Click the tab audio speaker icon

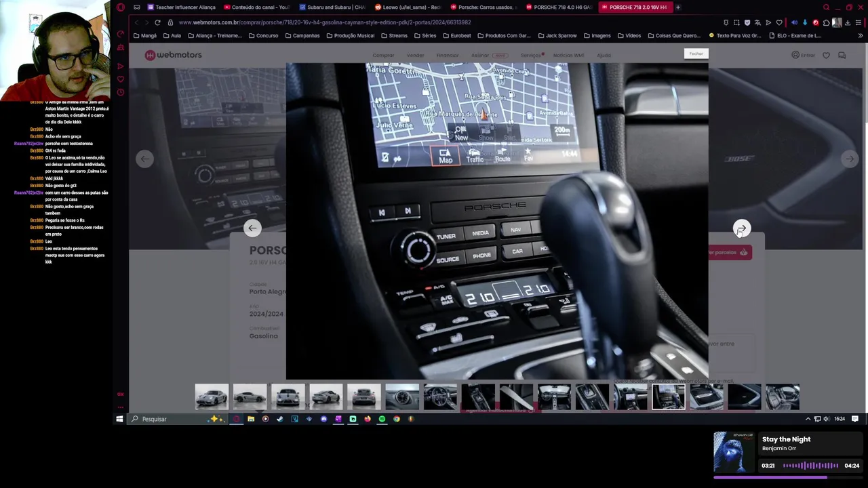click(x=794, y=22)
